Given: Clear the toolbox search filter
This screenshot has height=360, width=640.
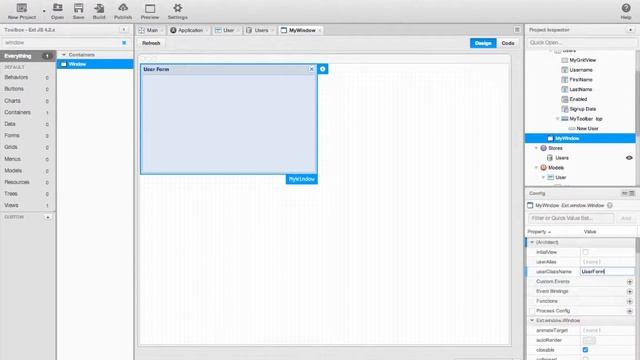Looking at the screenshot, I should pos(124,42).
